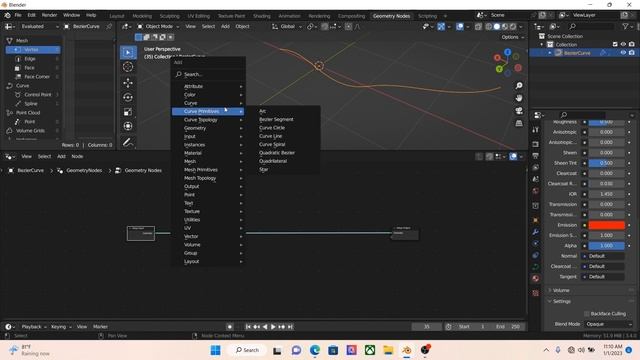Open the Object properties tab icon
The height and width of the screenshot is (360, 640).
point(536,220)
